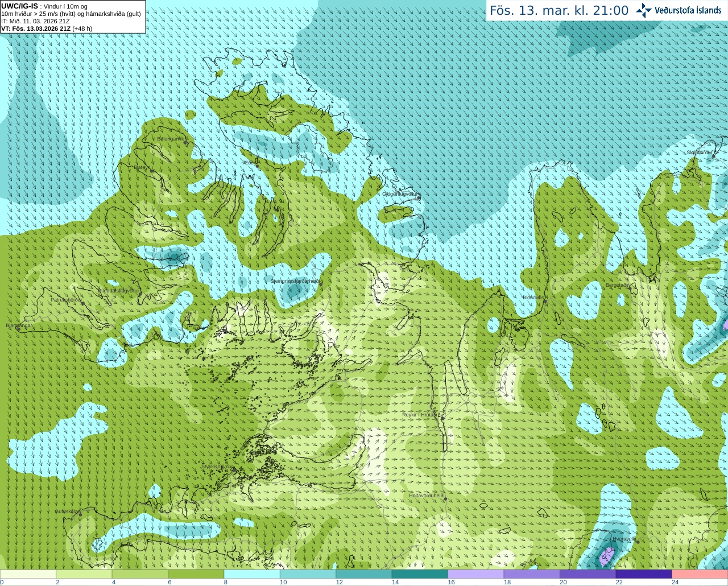Click the Flateyri station marker
The image size is (728, 586).
pyautogui.click(x=152, y=171)
